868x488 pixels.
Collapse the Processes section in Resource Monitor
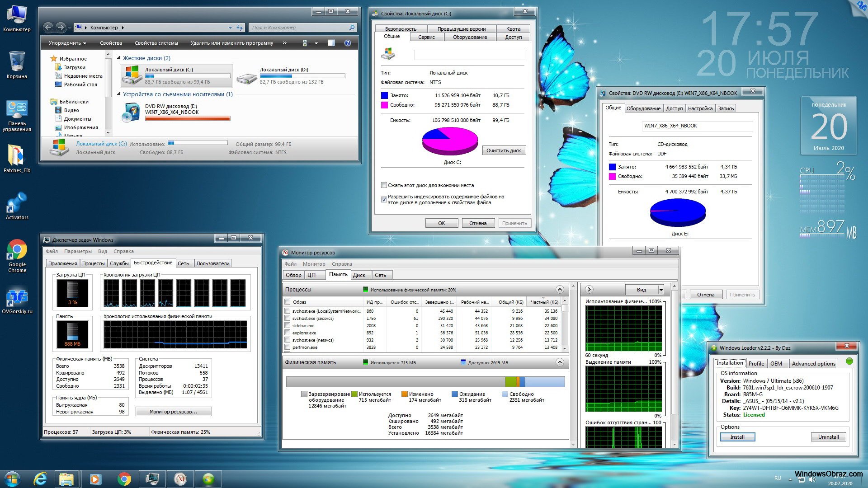559,289
